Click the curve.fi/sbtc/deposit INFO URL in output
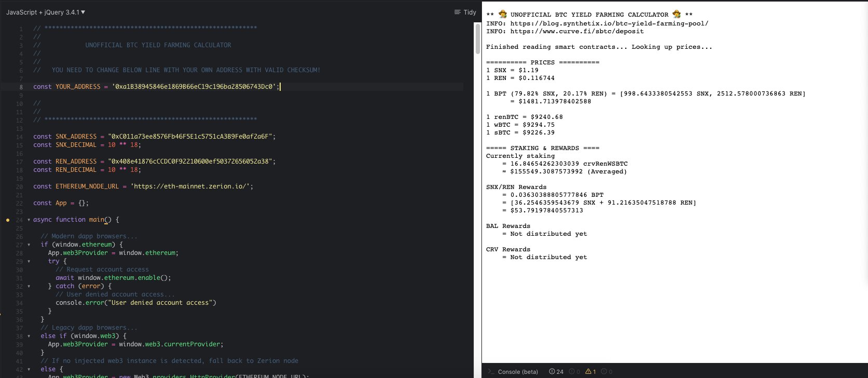Screen dimensions: 868x378 click(x=577, y=31)
